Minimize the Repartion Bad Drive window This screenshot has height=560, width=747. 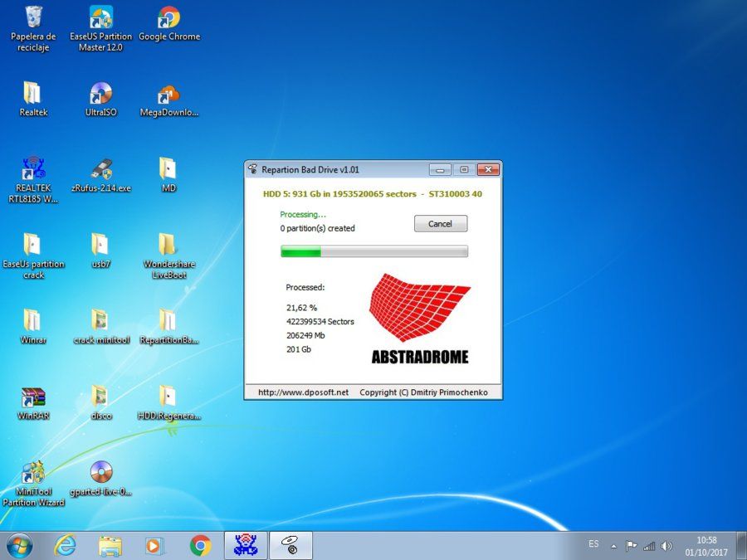440,169
